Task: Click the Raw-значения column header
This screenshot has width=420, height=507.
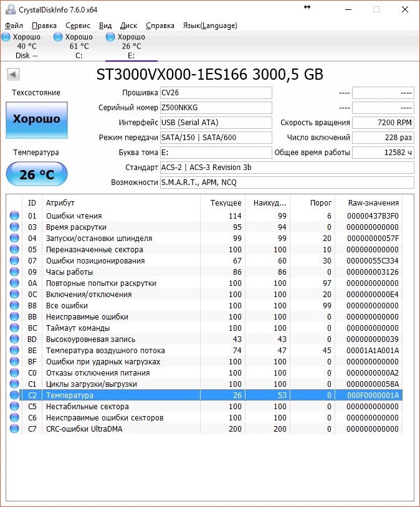Action: point(369,202)
